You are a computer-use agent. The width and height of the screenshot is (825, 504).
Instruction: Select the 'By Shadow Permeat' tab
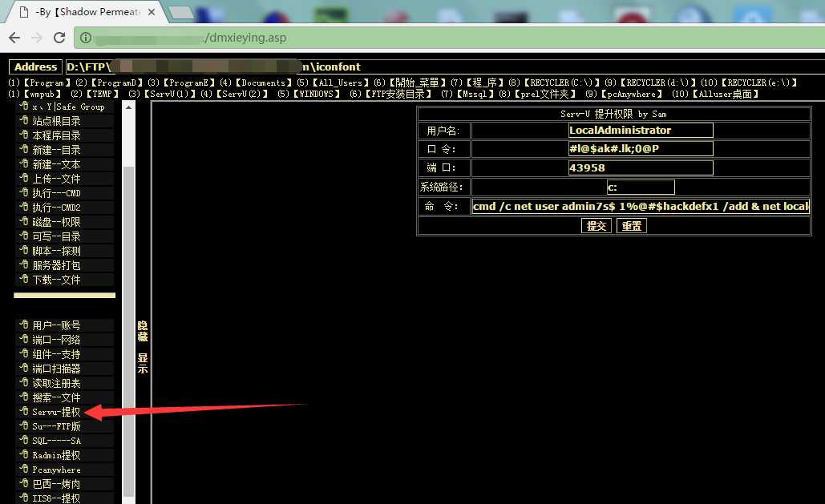click(x=87, y=11)
